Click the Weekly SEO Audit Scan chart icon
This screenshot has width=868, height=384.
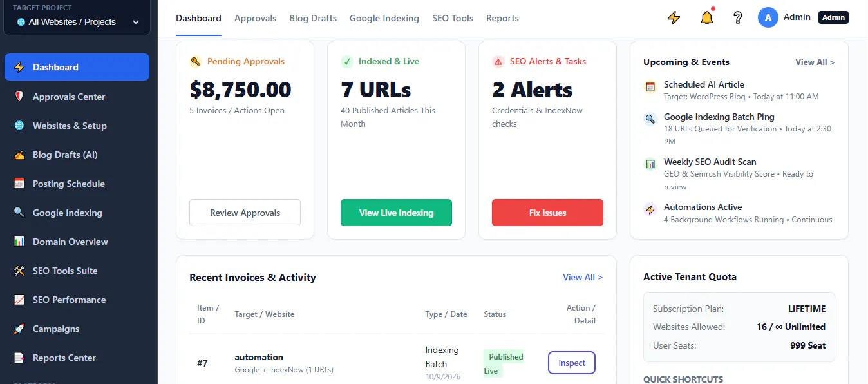click(650, 164)
